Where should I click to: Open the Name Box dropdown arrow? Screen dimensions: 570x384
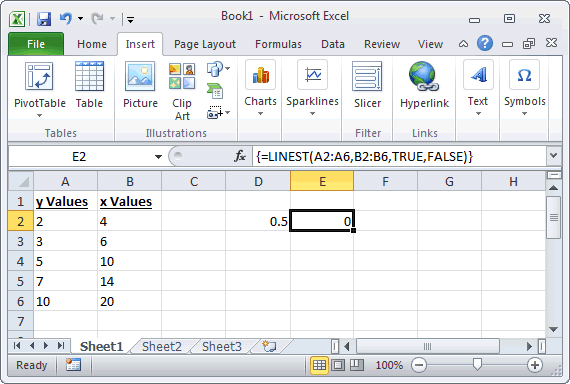158,157
